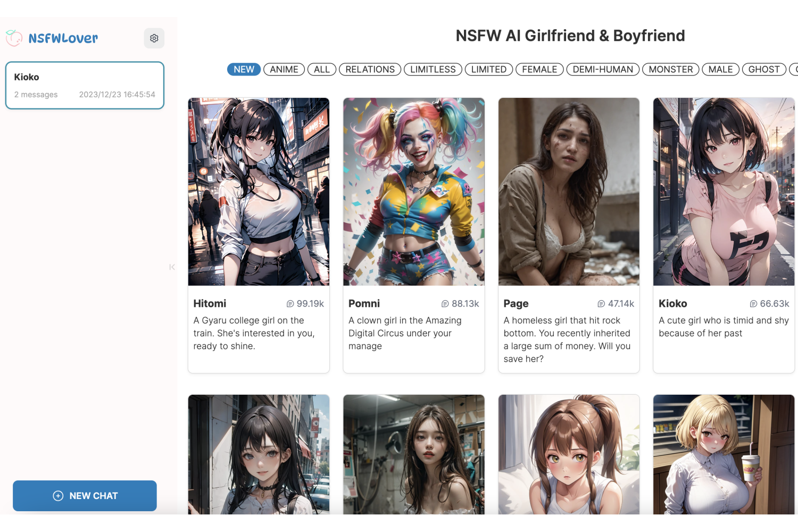Click the message count icon on Pomni card
The width and height of the screenshot is (798, 532).
coord(445,304)
